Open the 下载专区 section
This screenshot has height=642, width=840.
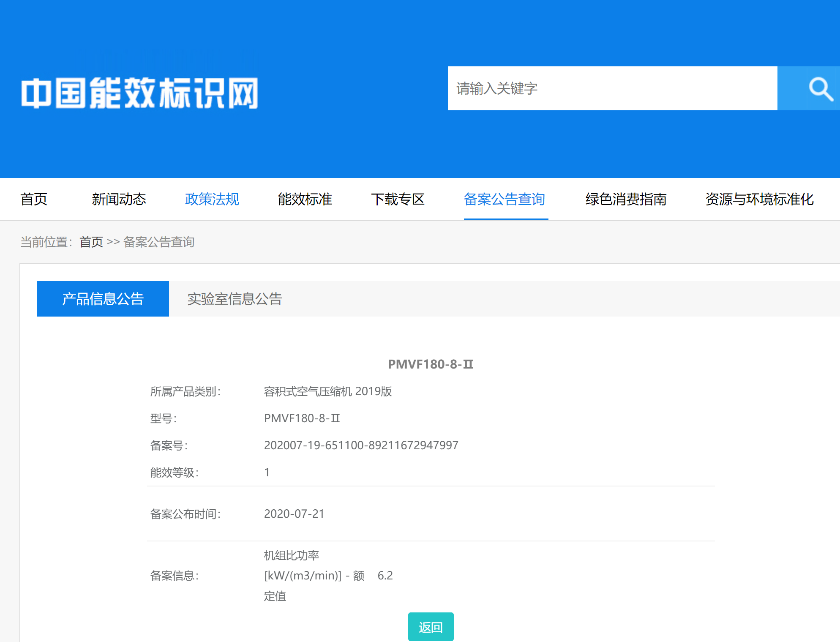(398, 199)
